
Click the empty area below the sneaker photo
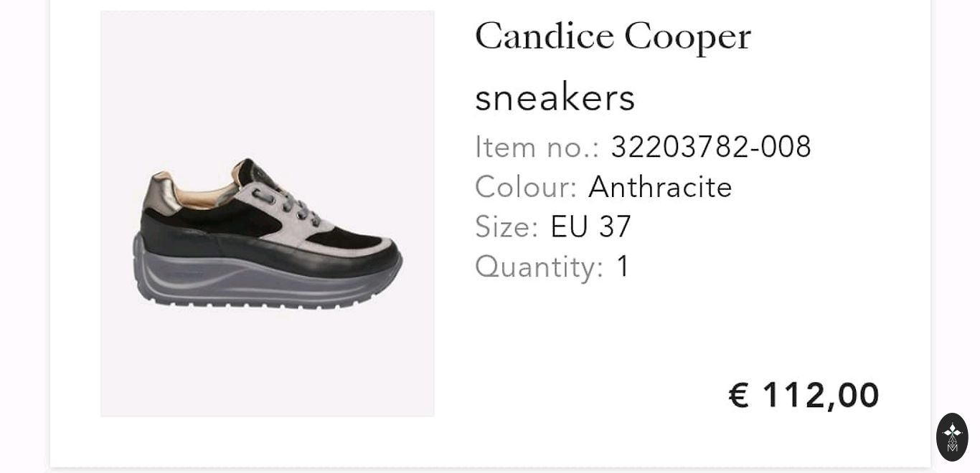(x=267, y=365)
